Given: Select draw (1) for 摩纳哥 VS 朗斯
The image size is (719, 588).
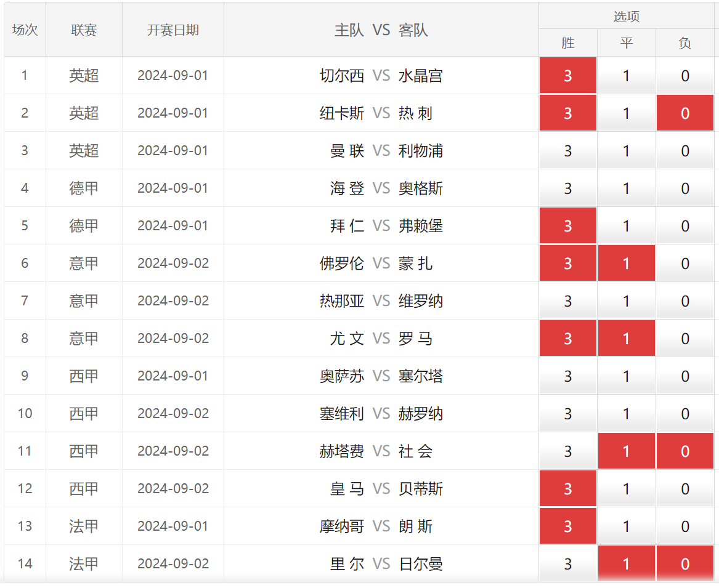Looking at the screenshot, I should (627, 526).
